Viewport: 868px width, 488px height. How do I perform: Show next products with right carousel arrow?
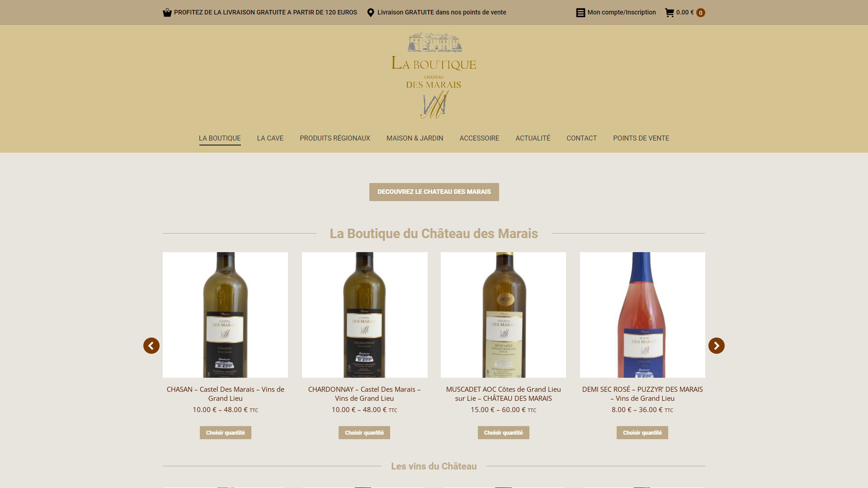tap(717, 346)
